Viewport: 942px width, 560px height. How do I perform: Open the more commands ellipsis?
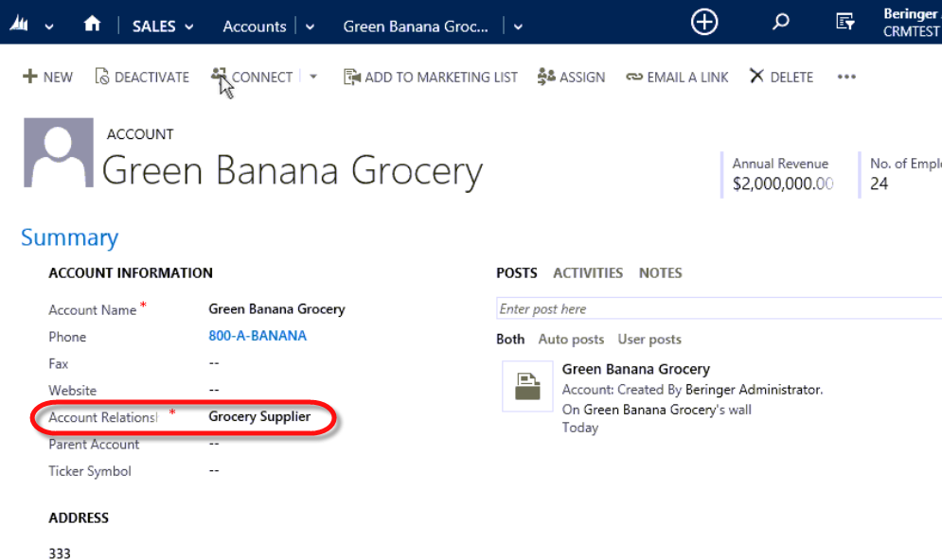point(846,77)
